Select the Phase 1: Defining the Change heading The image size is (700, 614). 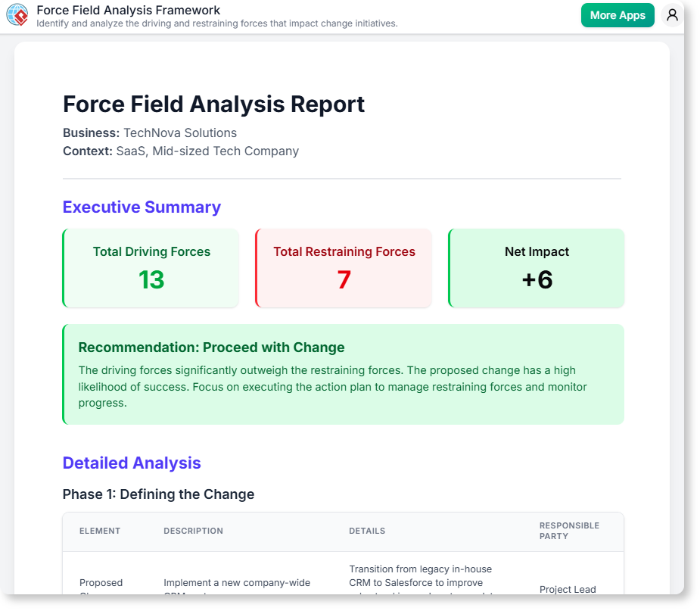[x=158, y=494]
